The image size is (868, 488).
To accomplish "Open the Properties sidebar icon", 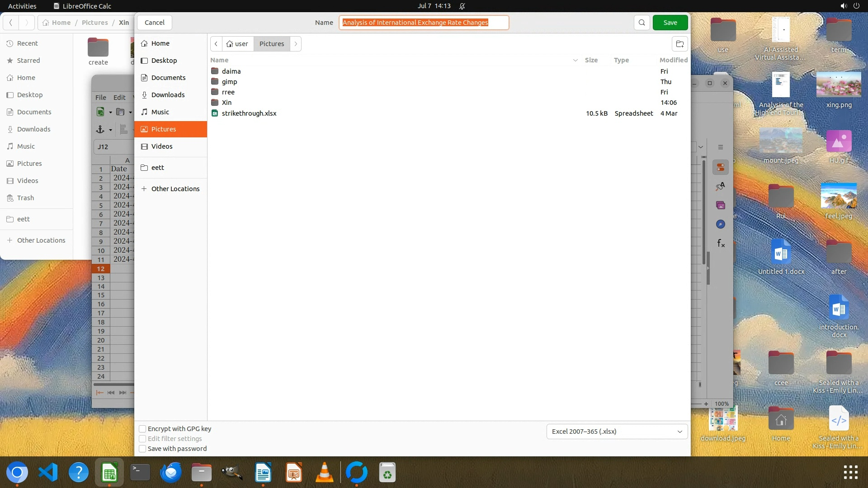I will (721, 168).
